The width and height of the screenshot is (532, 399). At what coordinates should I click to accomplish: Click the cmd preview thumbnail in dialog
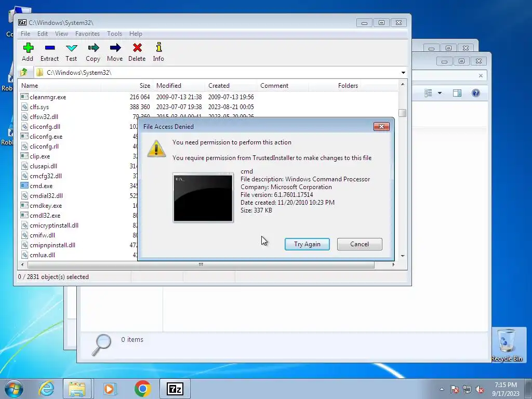[203, 197]
